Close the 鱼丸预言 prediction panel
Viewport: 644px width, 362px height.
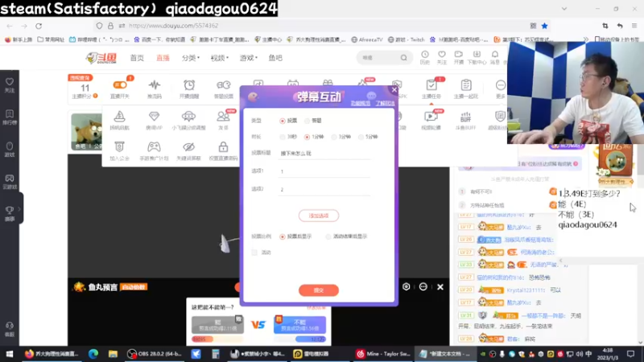(440, 287)
